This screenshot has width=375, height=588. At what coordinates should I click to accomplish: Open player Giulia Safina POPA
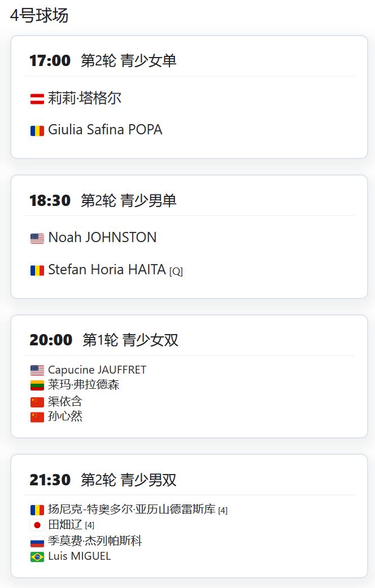105,130
